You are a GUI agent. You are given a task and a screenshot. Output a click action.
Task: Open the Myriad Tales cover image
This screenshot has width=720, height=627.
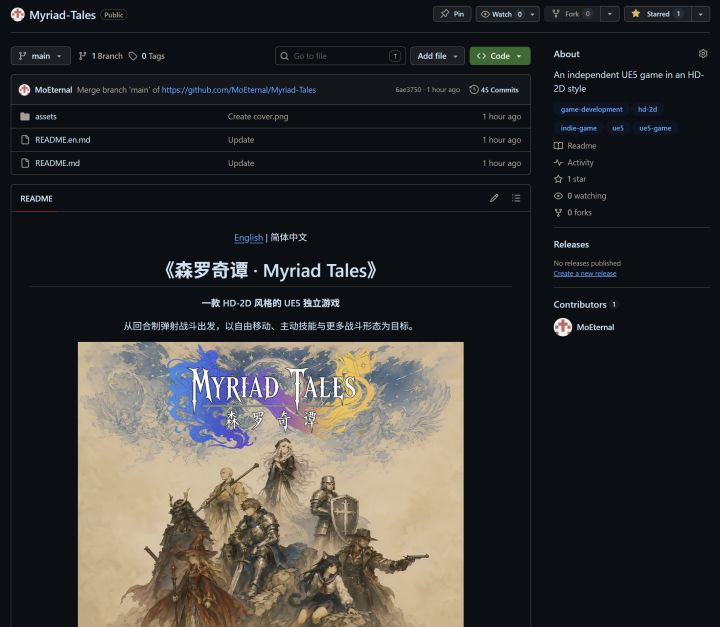271,484
